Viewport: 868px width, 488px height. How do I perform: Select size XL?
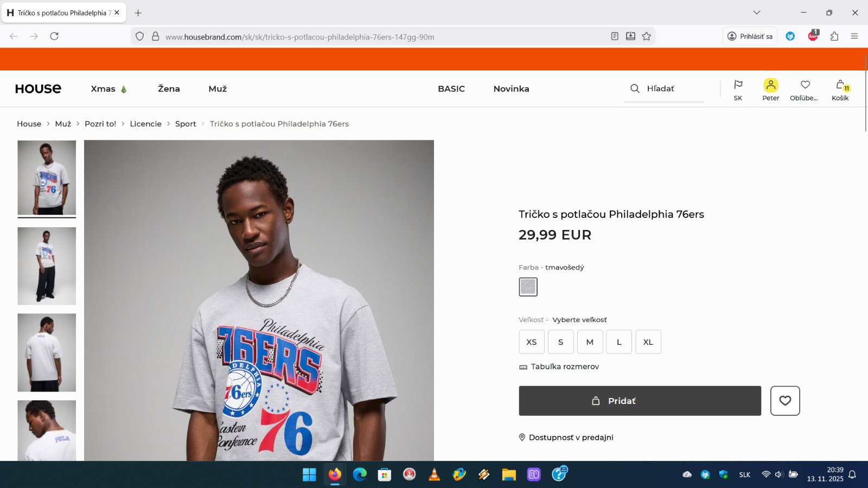tap(648, 342)
